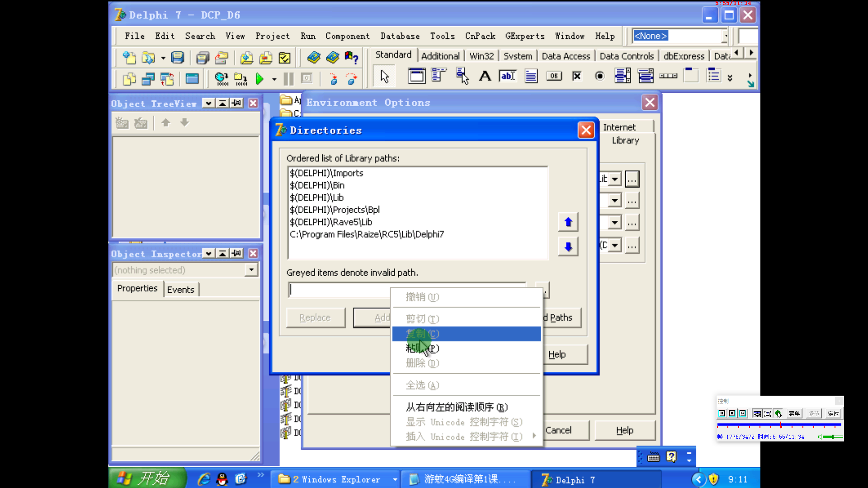868x488 pixels.
Task: Open the GExperts menu
Action: click(x=525, y=36)
